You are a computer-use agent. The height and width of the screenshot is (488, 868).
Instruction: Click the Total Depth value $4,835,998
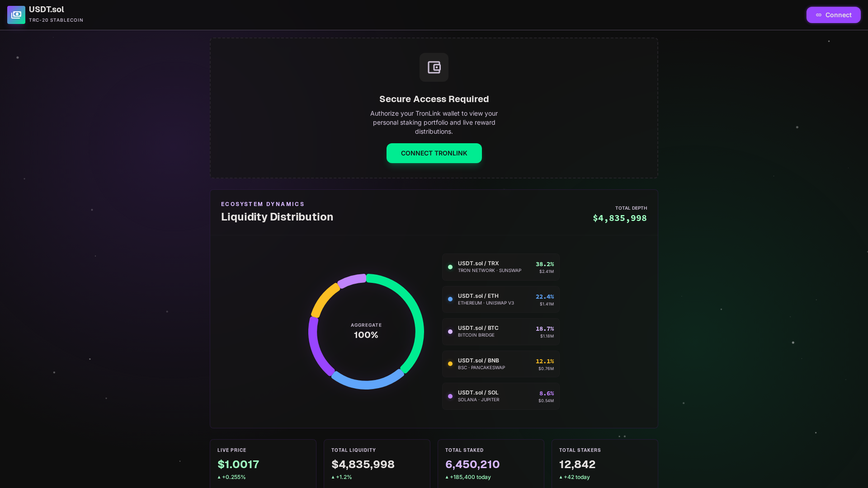[x=620, y=218]
